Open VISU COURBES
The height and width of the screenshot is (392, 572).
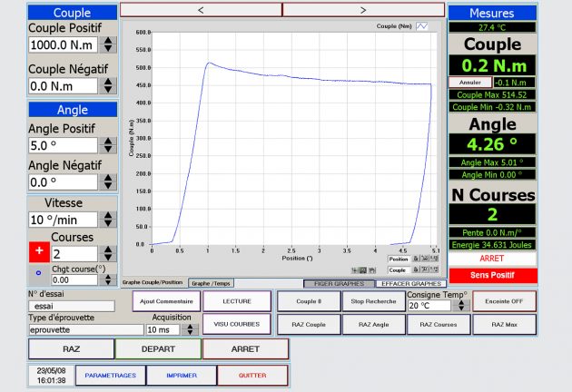click(x=237, y=324)
